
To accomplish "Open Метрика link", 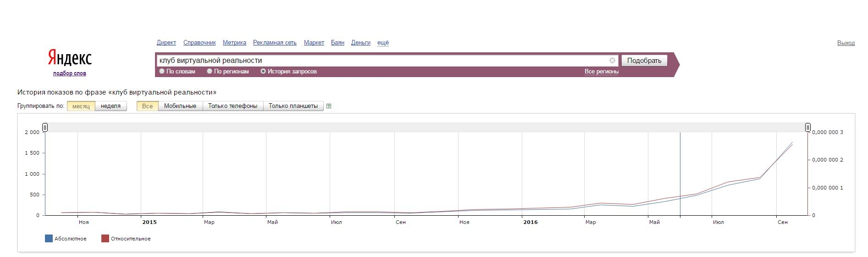I will click(234, 43).
